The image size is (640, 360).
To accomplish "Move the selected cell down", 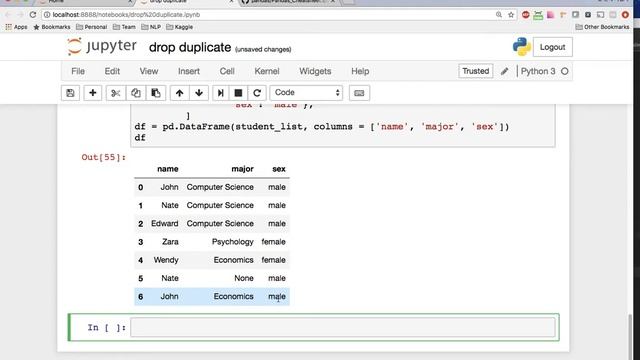I will tap(199, 93).
